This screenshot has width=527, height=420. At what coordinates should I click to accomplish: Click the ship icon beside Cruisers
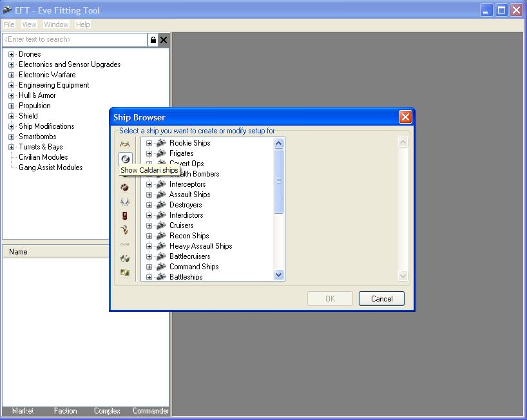(x=161, y=225)
